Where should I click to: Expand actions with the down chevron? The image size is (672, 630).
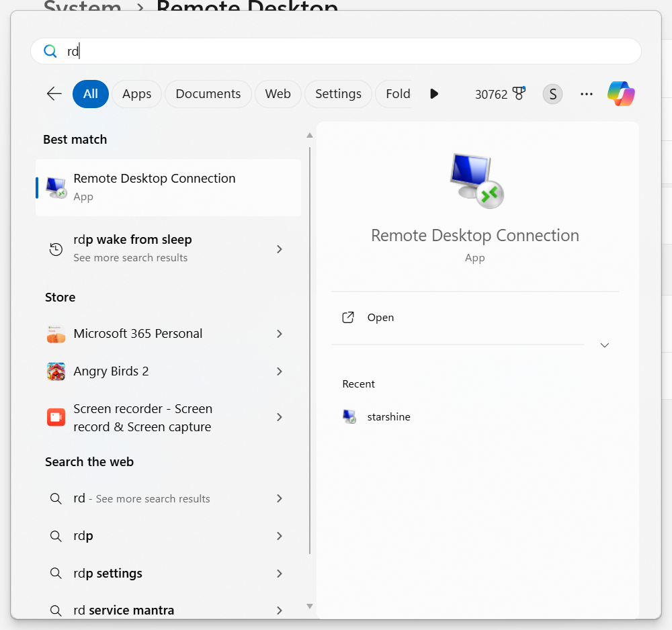[x=604, y=345]
